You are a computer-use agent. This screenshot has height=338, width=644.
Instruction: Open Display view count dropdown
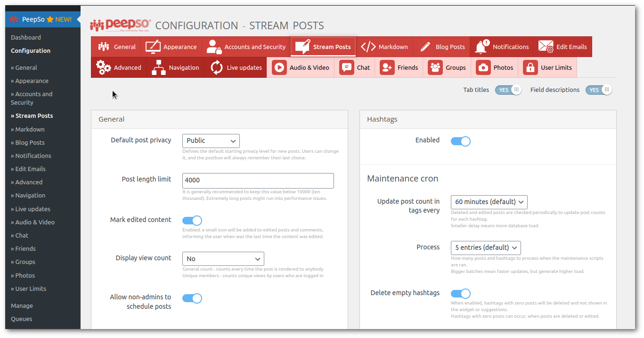(223, 259)
